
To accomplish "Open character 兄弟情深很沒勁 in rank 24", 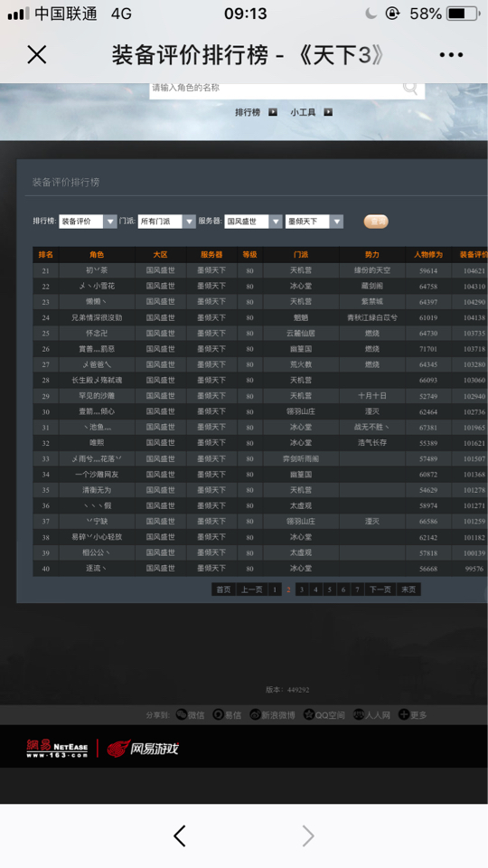I will click(97, 317).
